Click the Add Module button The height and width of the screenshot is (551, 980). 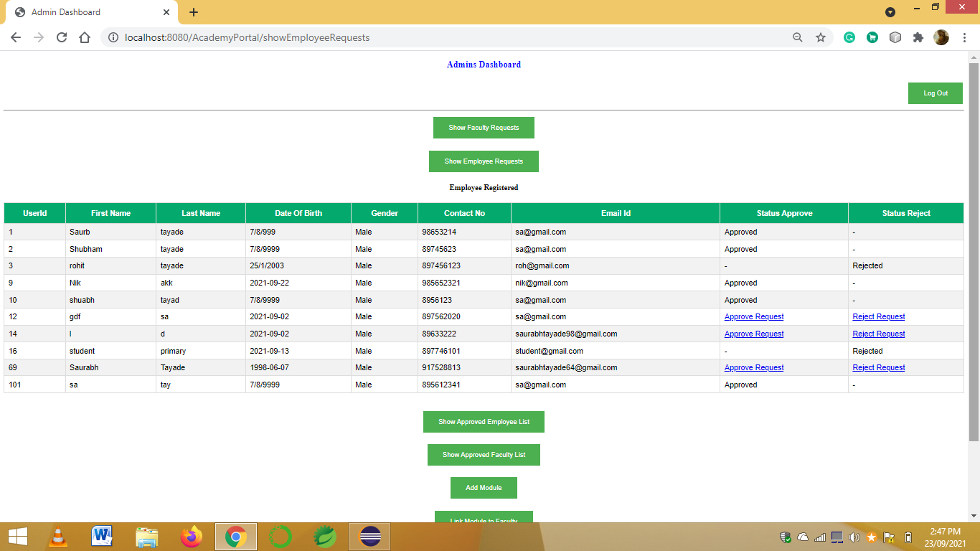coord(484,488)
